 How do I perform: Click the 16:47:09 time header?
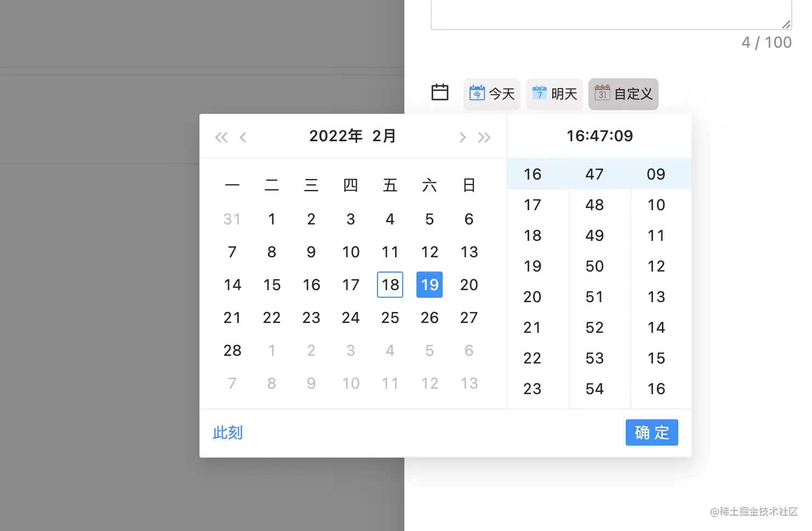(x=599, y=136)
